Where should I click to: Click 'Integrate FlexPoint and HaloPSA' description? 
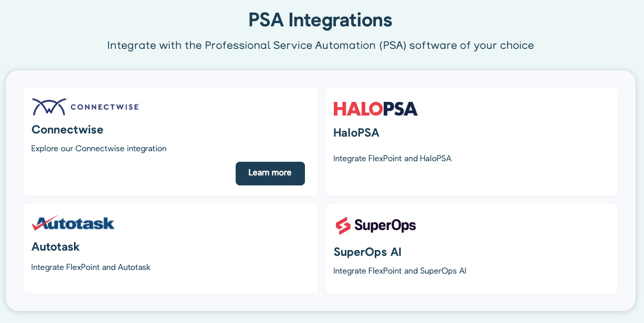(393, 158)
